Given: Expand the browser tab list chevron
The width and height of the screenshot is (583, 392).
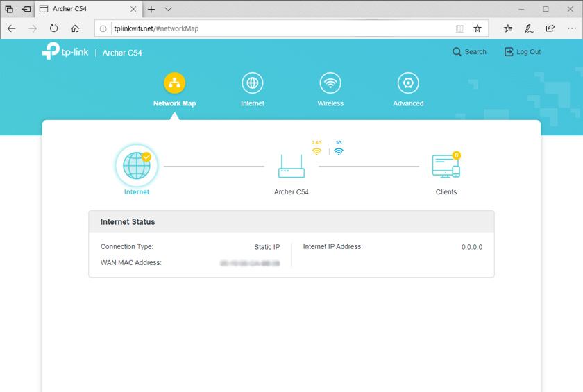Looking at the screenshot, I should (x=168, y=9).
